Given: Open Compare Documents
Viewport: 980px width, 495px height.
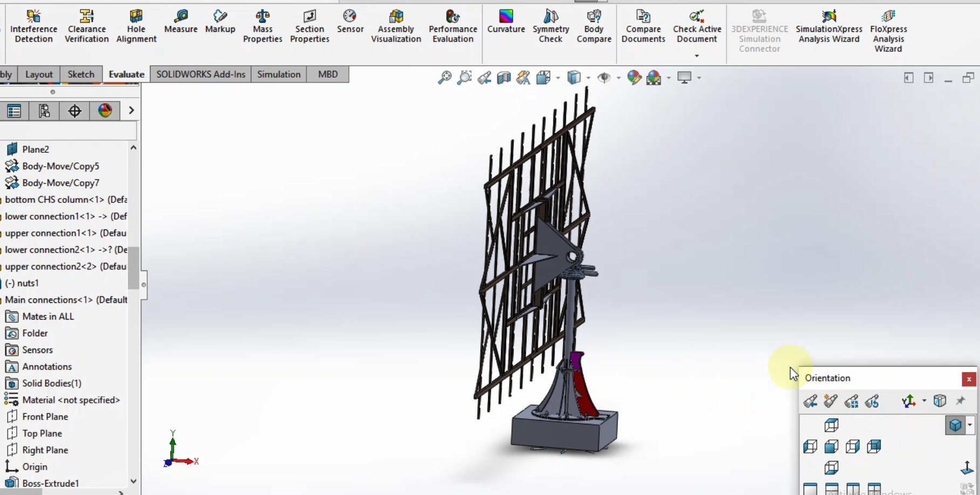Looking at the screenshot, I should click(643, 26).
